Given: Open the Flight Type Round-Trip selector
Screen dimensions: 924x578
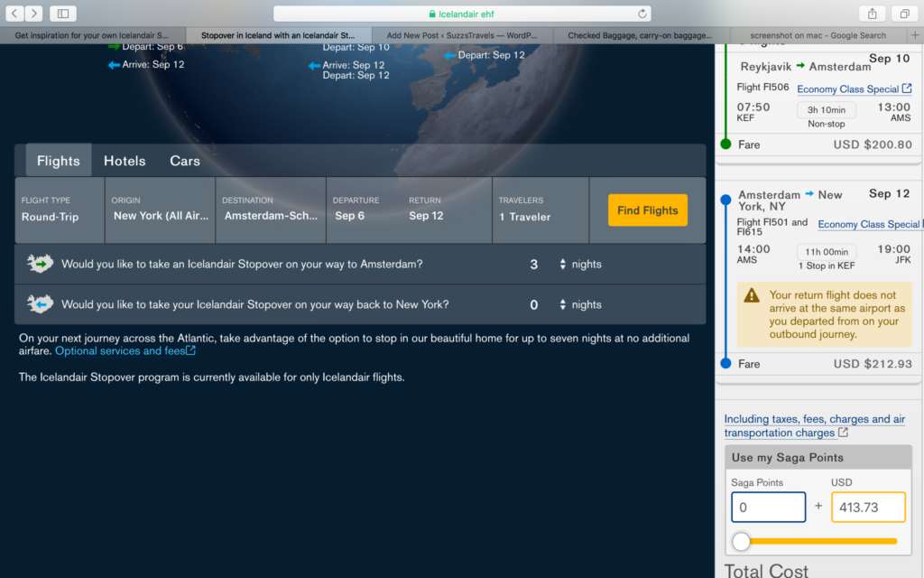Looking at the screenshot, I should (x=60, y=210).
